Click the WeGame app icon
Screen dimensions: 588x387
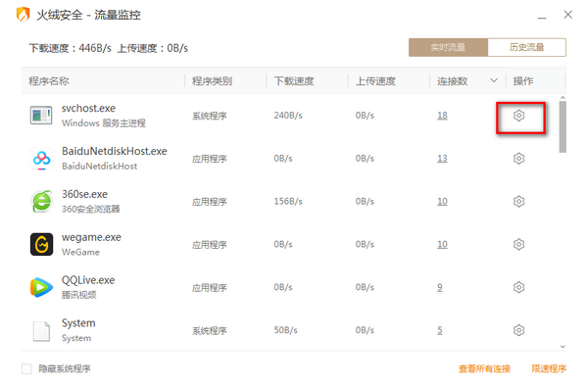tap(41, 245)
